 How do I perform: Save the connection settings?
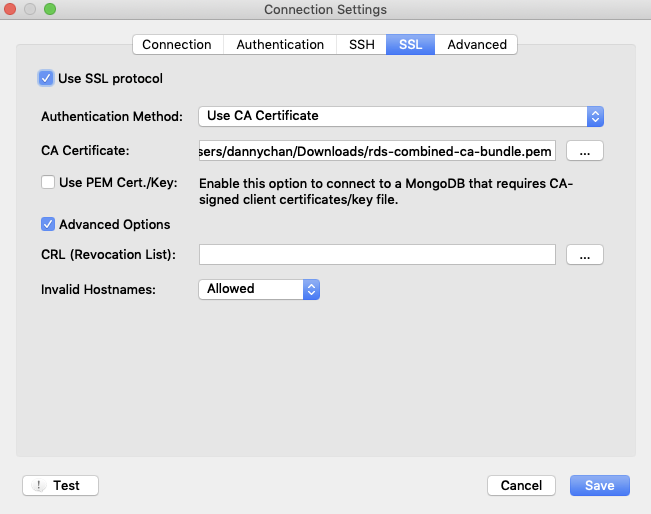point(600,485)
